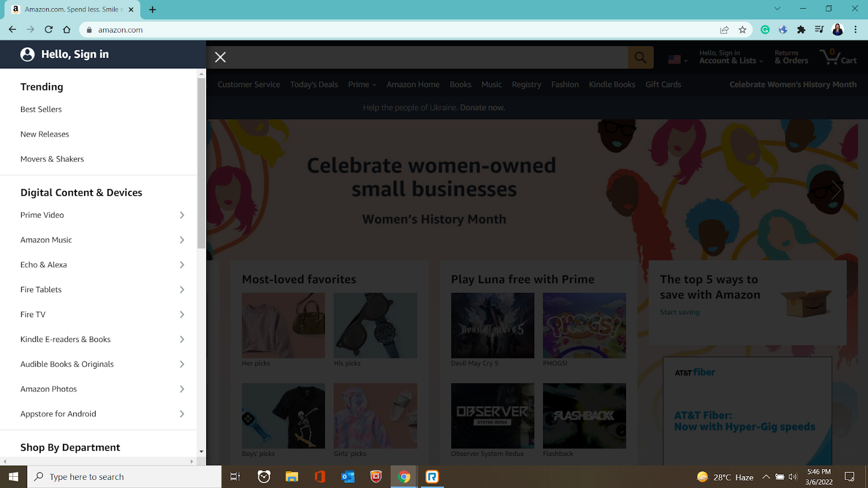Image resolution: width=868 pixels, height=488 pixels.
Task: Open Customer Service in nav bar
Action: pyautogui.click(x=248, y=85)
